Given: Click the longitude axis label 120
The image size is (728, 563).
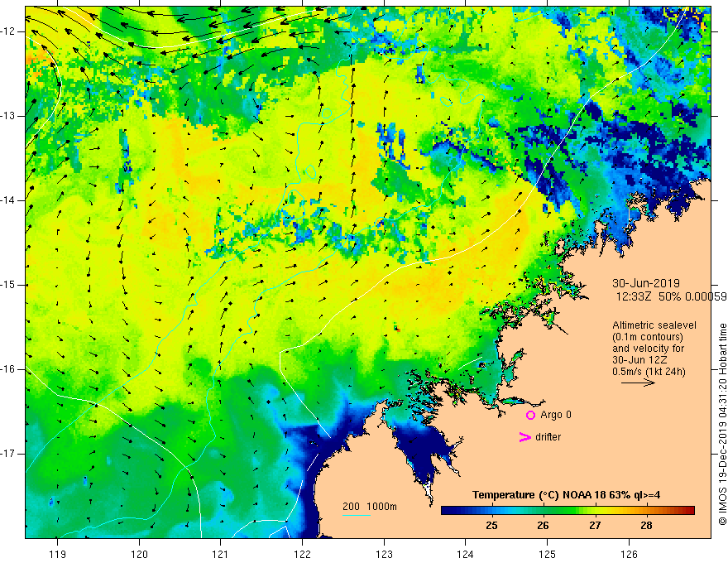Looking at the screenshot, I should [139, 554].
